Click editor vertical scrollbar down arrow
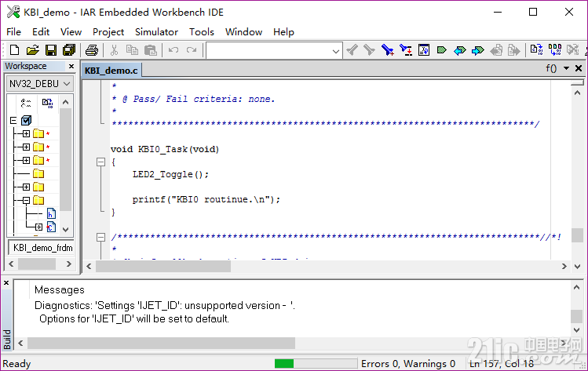Screen dimensions: 588x371 tap(578, 267)
